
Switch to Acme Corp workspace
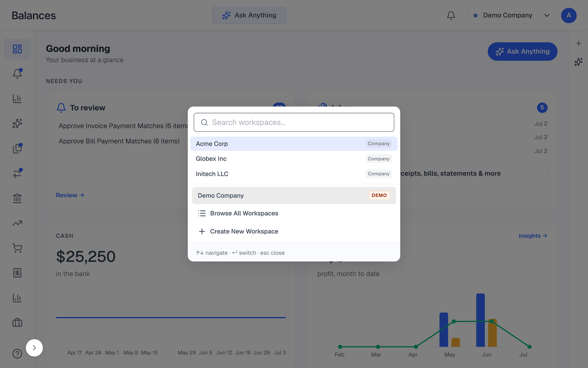pos(294,144)
